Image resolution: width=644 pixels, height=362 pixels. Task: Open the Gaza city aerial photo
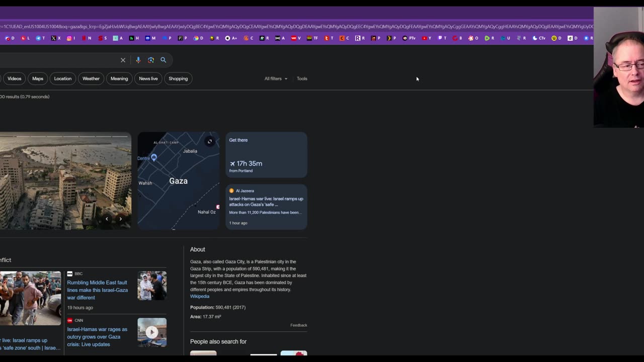(x=65, y=181)
